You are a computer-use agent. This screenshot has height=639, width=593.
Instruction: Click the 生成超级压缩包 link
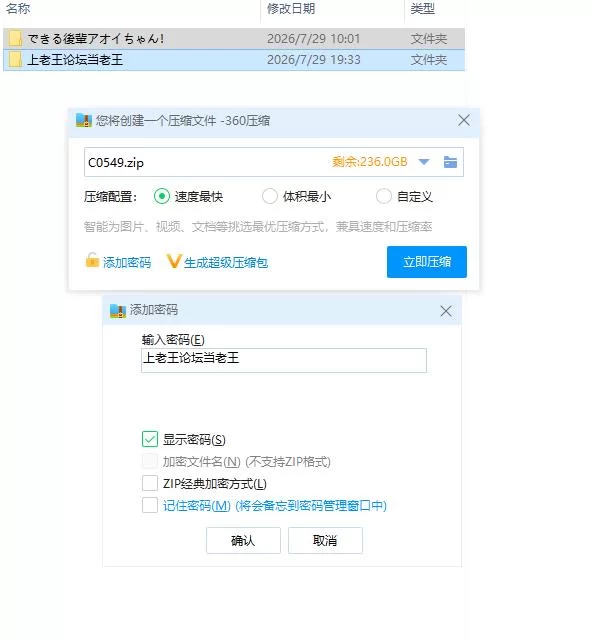[226, 263]
